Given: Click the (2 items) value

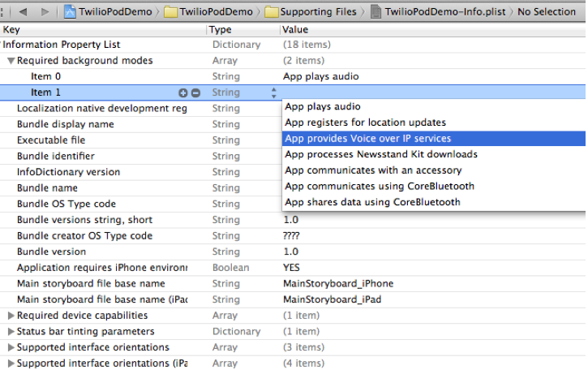Looking at the screenshot, I should 304,61.
